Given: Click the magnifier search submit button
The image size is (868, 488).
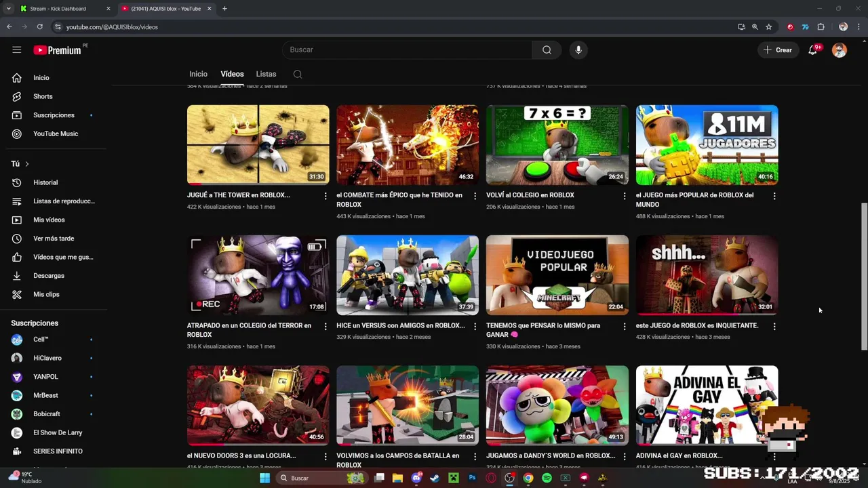Looking at the screenshot, I should pos(547,49).
